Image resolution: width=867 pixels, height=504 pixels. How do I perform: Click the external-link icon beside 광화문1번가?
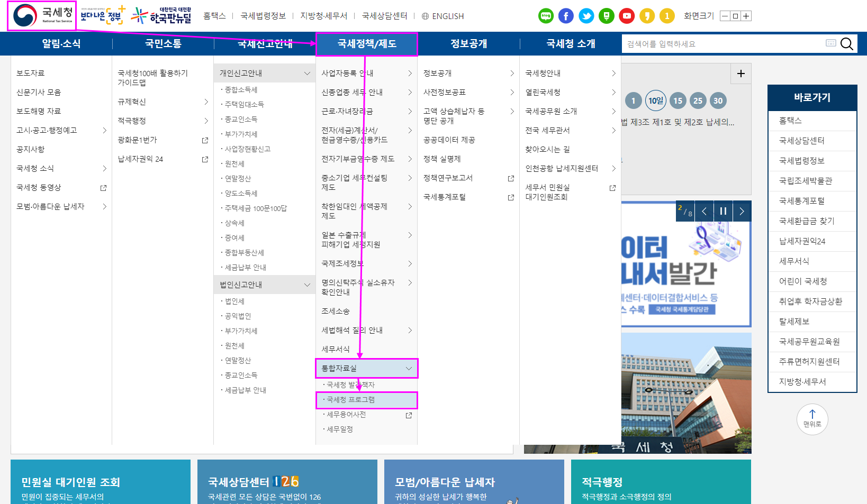pos(205,140)
